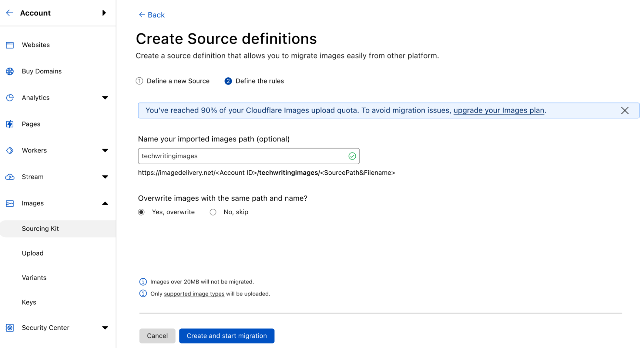
Task: Click the imported images path input field
Action: (x=249, y=156)
